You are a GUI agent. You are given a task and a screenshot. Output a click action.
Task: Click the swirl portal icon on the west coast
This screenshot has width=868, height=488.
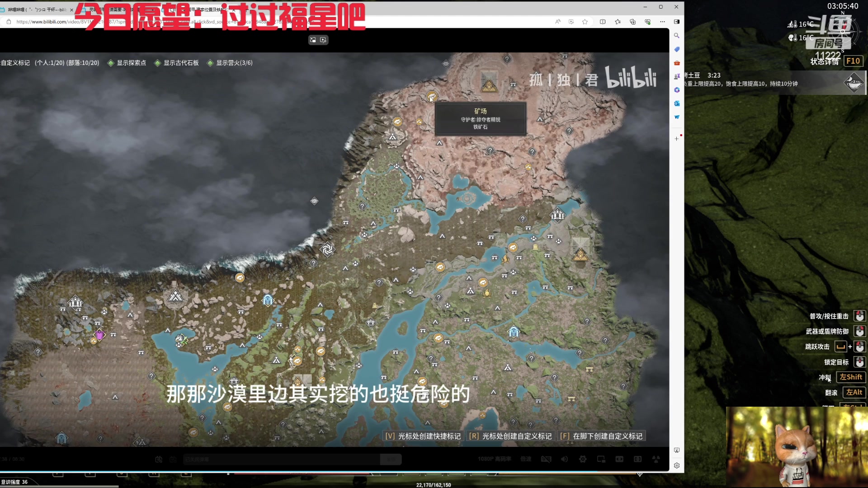coord(327,249)
